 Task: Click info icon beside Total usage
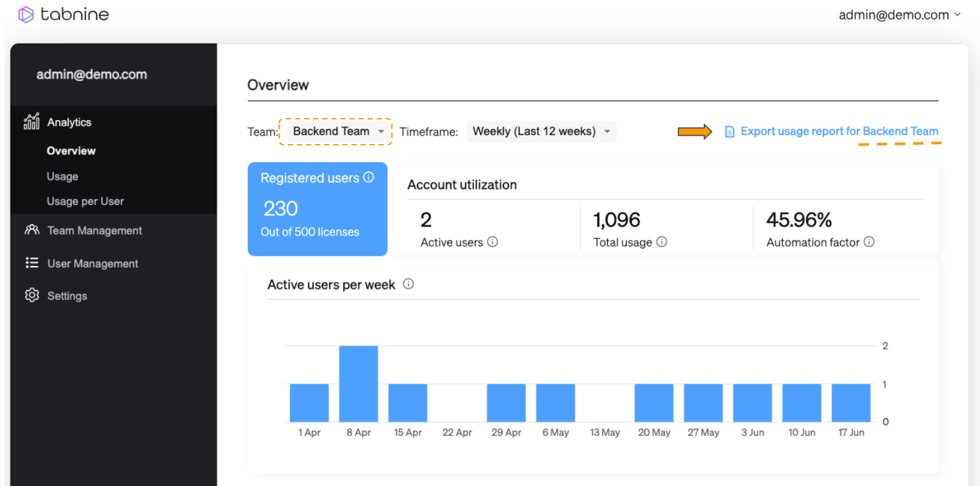662,242
